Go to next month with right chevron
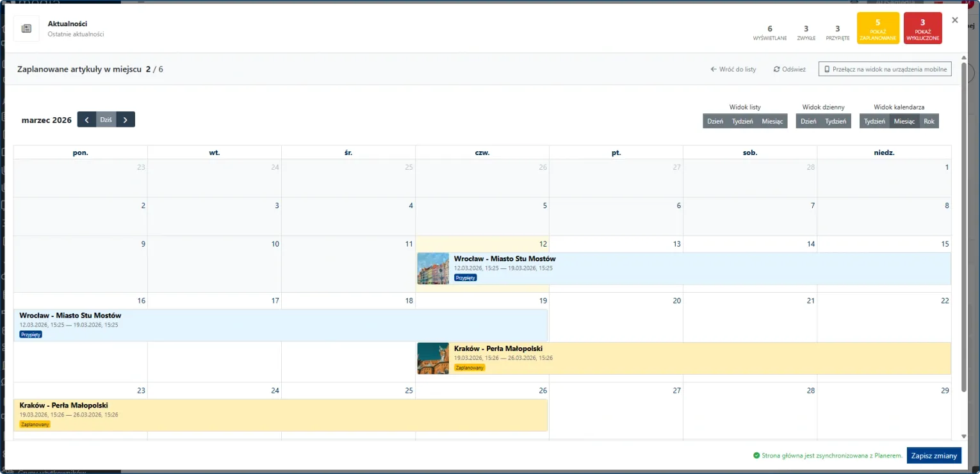This screenshot has height=474, width=980. pos(126,120)
